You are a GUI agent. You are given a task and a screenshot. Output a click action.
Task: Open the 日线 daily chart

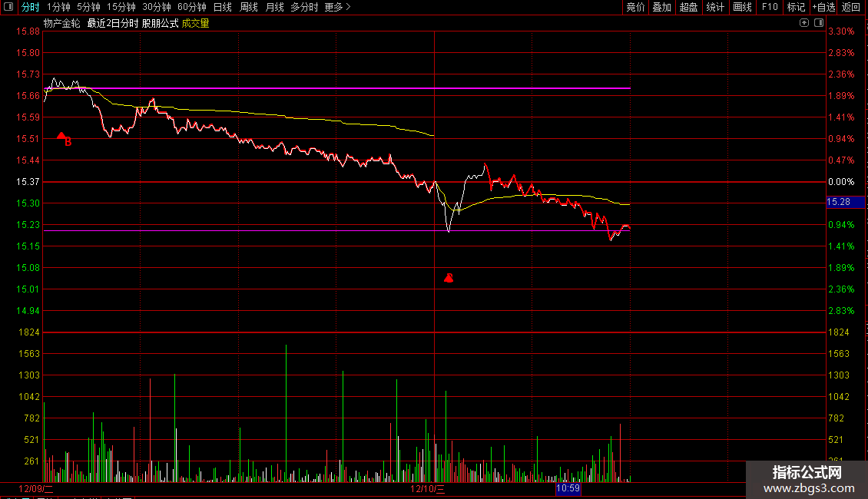(223, 7)
